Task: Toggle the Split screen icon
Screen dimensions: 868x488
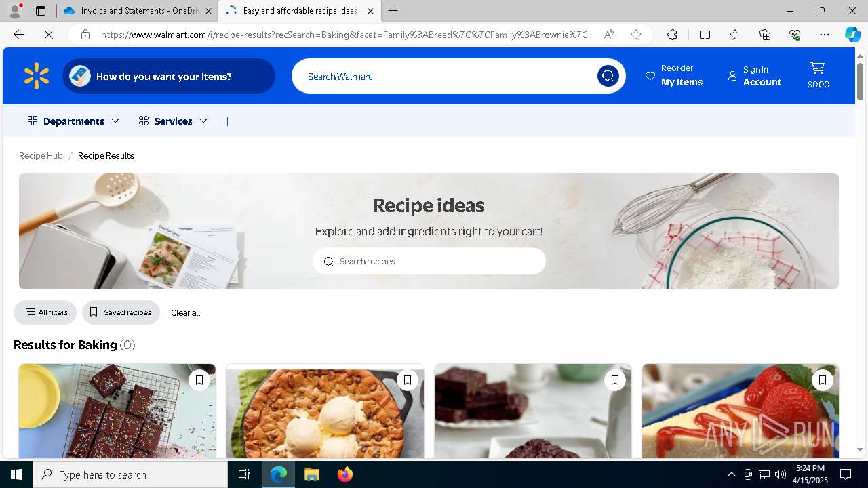Action: tap(705, 35)
